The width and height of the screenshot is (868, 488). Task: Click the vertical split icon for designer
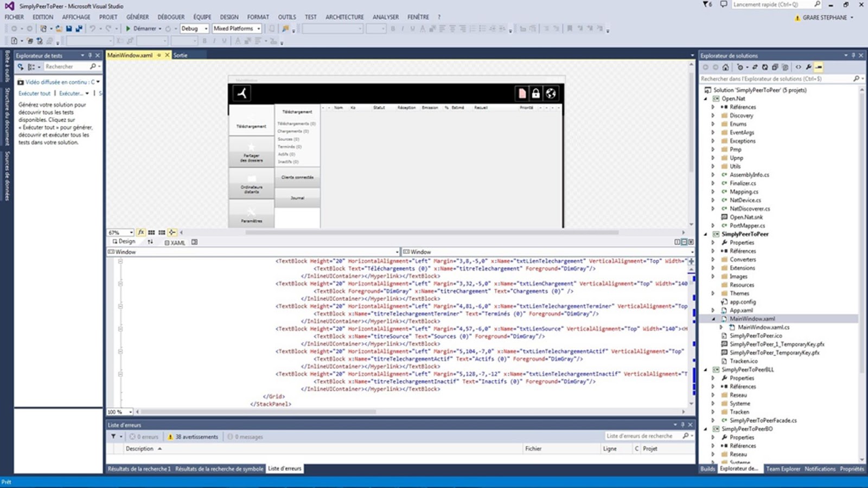tap(678, 242)
